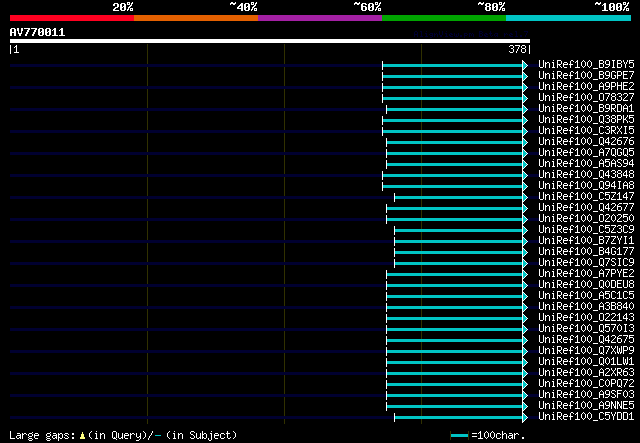Click the white query sequence bar

coord(270,41)
